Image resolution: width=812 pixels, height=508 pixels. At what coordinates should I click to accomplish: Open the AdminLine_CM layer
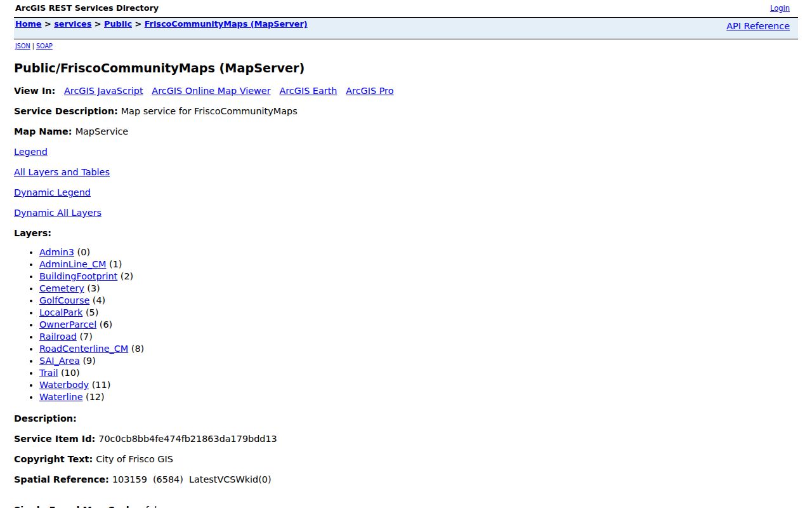pos(73,264)
